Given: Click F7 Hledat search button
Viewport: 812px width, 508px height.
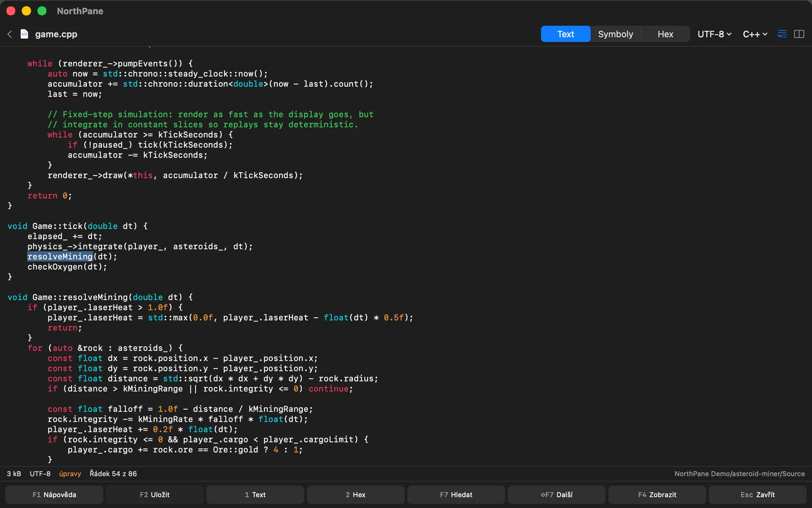Looking at the screenshot, I should click(456, 494).
